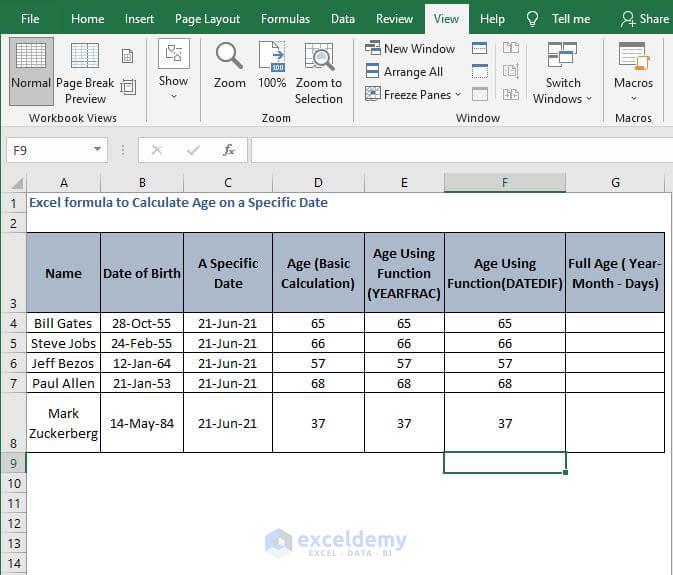Click Reset Window Position icon
Image resolution: width=673 pixels, height=575 pixels.
click(511, 94)
